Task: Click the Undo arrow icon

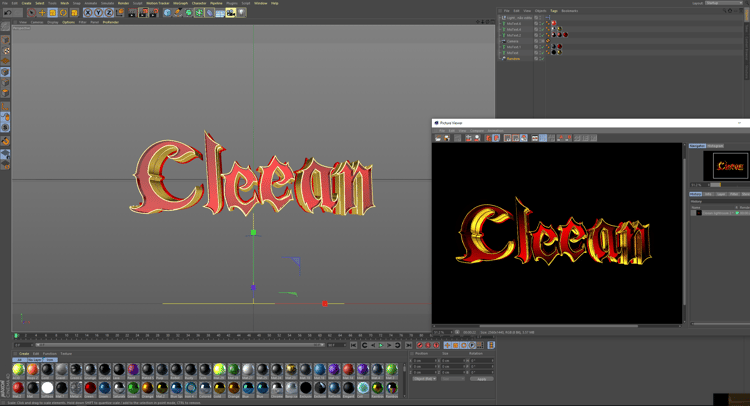Action: point(8,13)
